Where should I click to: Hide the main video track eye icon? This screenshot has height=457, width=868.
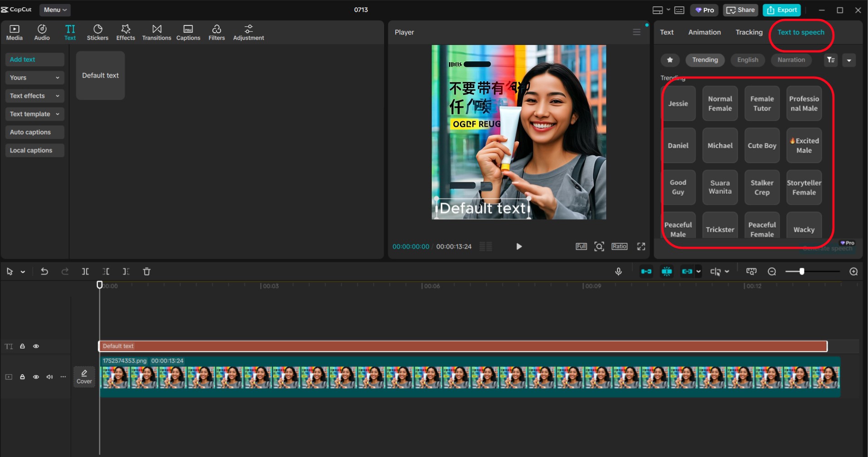pos(36,377)
